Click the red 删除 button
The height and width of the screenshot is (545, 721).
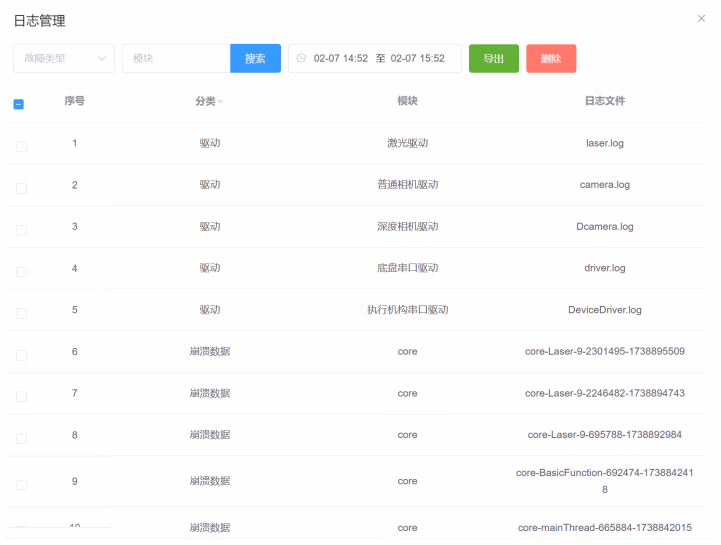click(x=551, y=58)
